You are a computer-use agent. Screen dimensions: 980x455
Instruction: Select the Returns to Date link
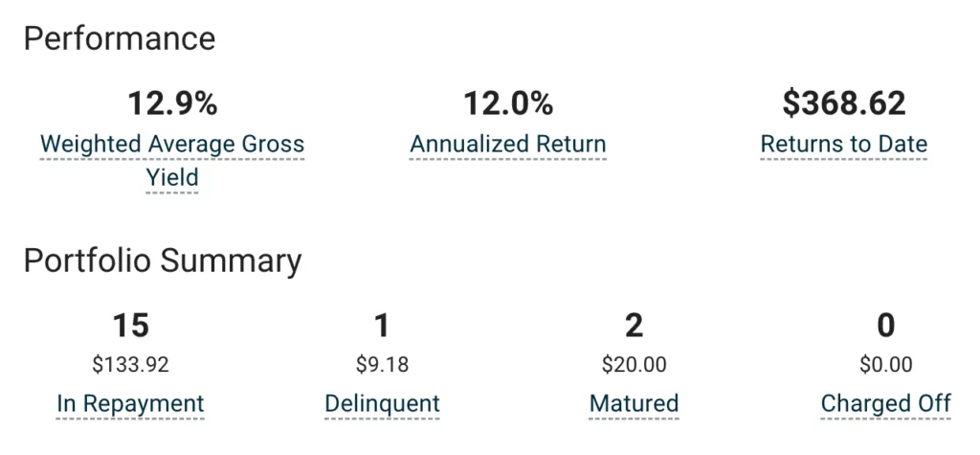coord(844,145)
